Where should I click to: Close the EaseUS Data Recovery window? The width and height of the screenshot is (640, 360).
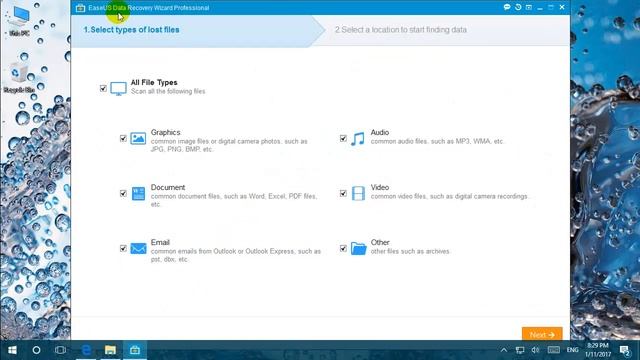click(562, 7)
